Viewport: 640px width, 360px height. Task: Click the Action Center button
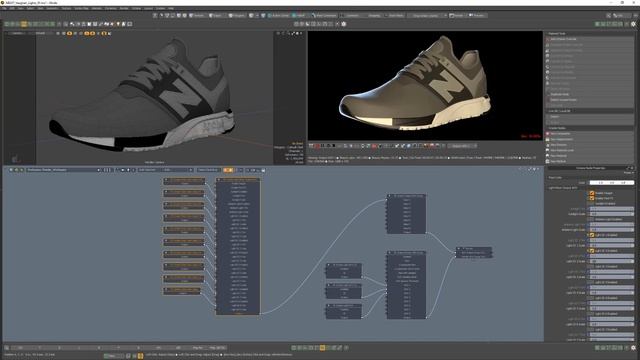(278, 16)
